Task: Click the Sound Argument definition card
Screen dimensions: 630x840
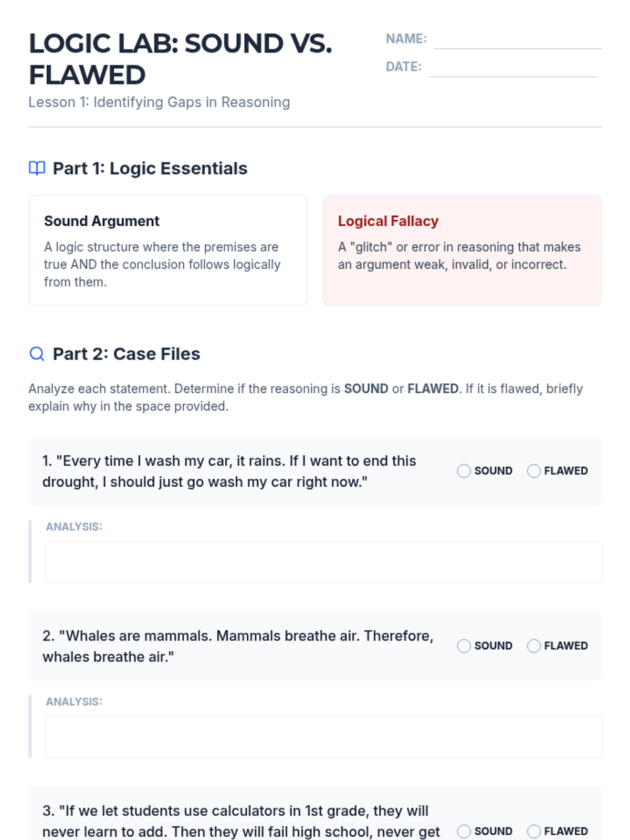Action: pos(168,250)
